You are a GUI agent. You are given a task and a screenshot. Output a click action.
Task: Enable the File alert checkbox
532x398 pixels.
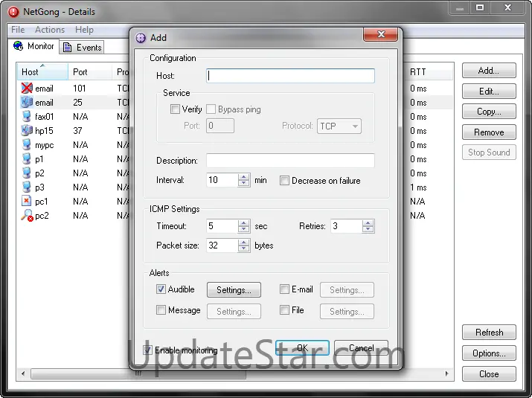coord(284,309)
